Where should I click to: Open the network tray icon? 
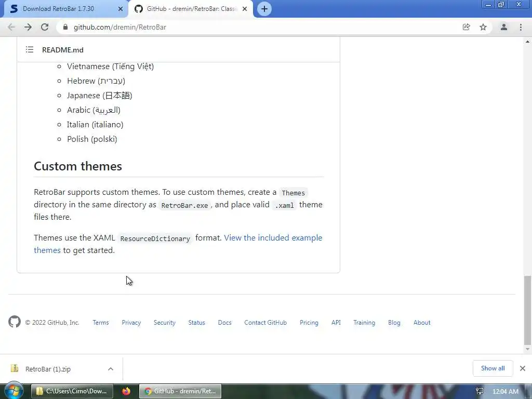click(x=480, y=391)
